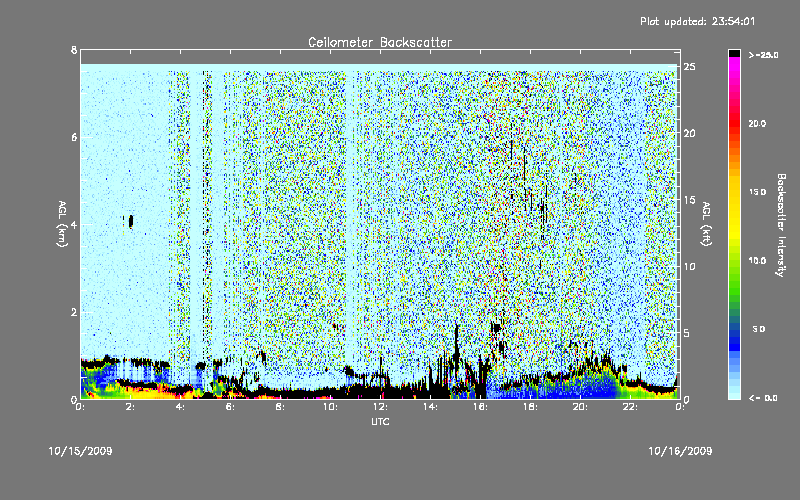Click the x-axis tick label '2:'

click(x=130, y=407)
